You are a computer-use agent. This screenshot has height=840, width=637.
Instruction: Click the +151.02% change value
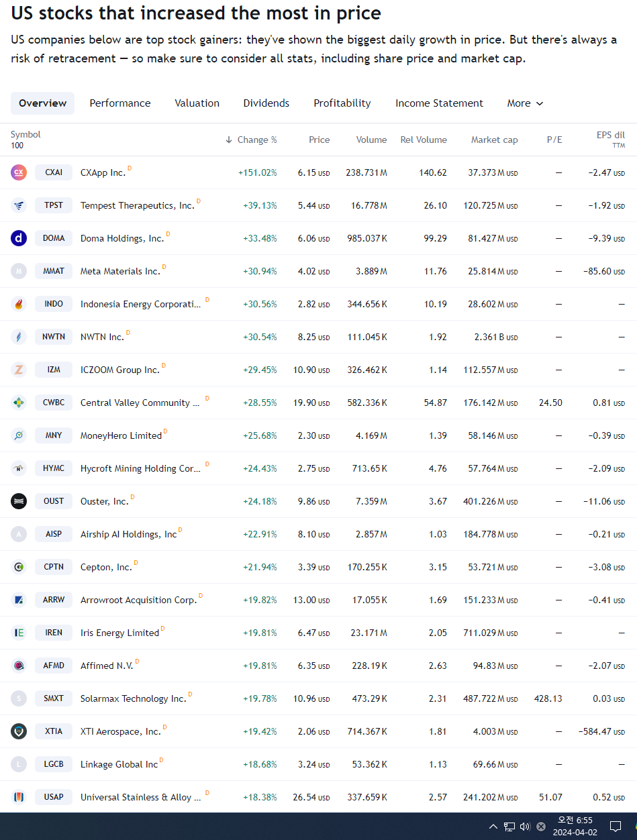point(257,172)
